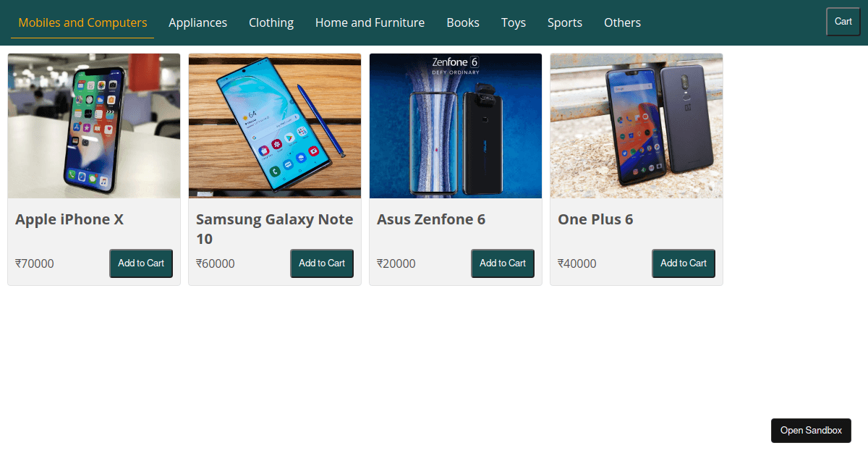Select the Sports category tab
The height and width of the screenshot is (456, 868).
pos(565,22)
